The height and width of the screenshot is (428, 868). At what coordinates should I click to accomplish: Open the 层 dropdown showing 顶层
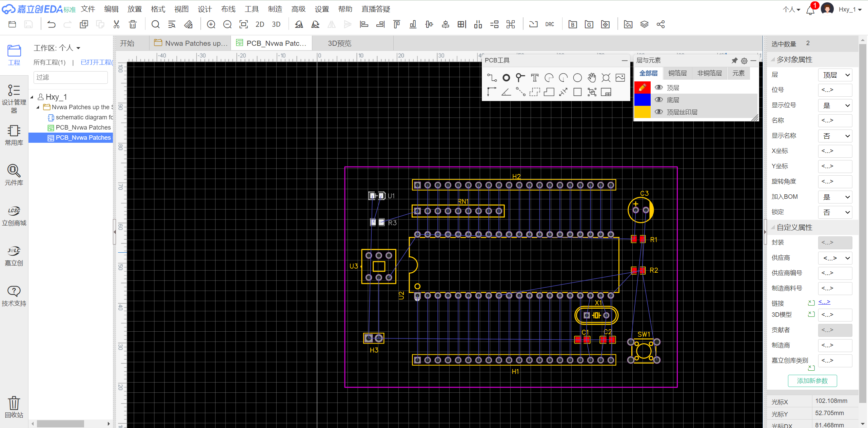coord(835,75)
